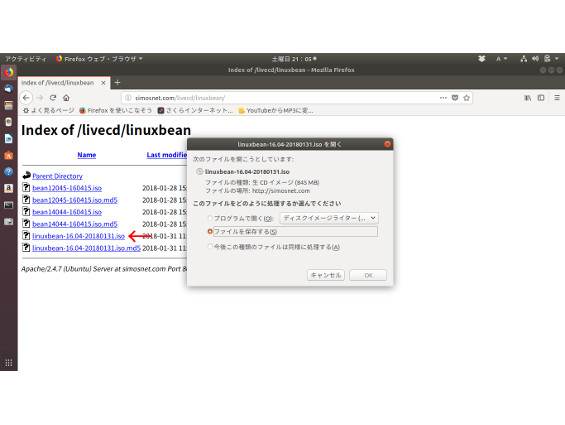Open the Parent Directory link
Viewport: 565px width, 425px height.
click(x=57, y=176)
